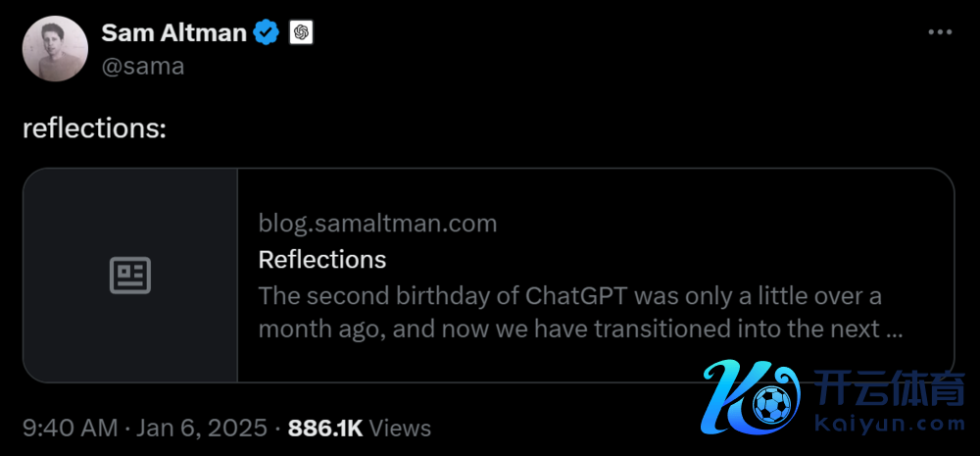980x456 pixels.
Task: Click the blue verified checkmark badge
Action: 267,33
